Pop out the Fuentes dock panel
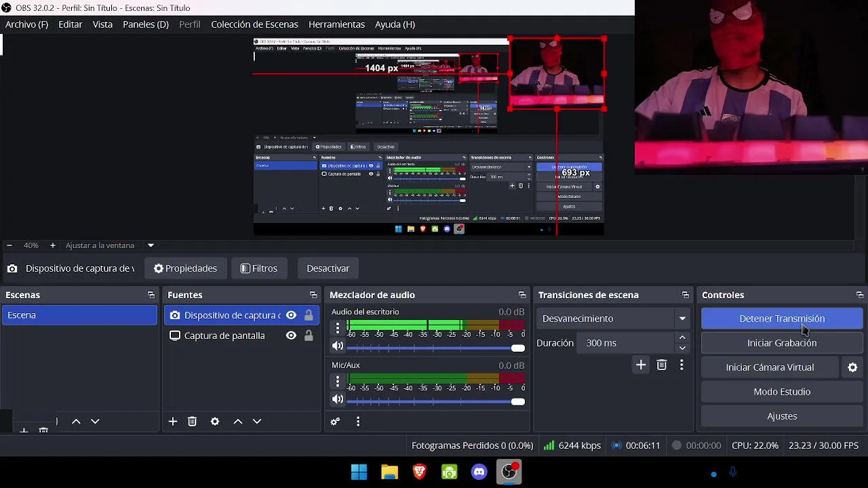Screen dimensions: 868x488 [313, 295]
